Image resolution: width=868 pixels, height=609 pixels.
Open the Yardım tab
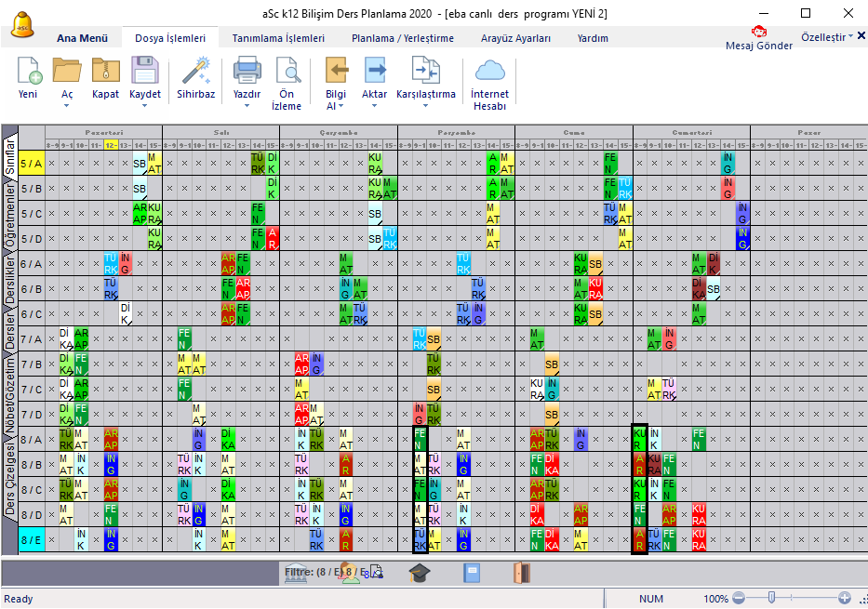pos(593,38)
